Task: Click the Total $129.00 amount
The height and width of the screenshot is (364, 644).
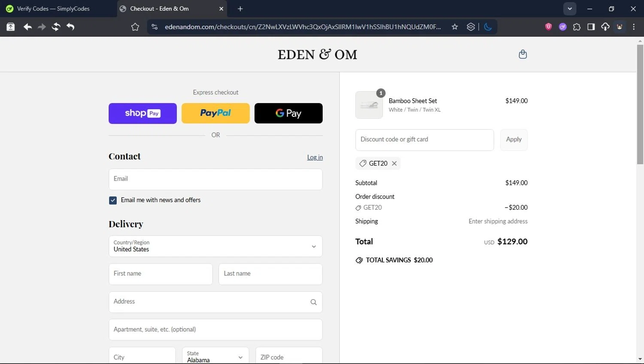Action: [x=512, y=242]
